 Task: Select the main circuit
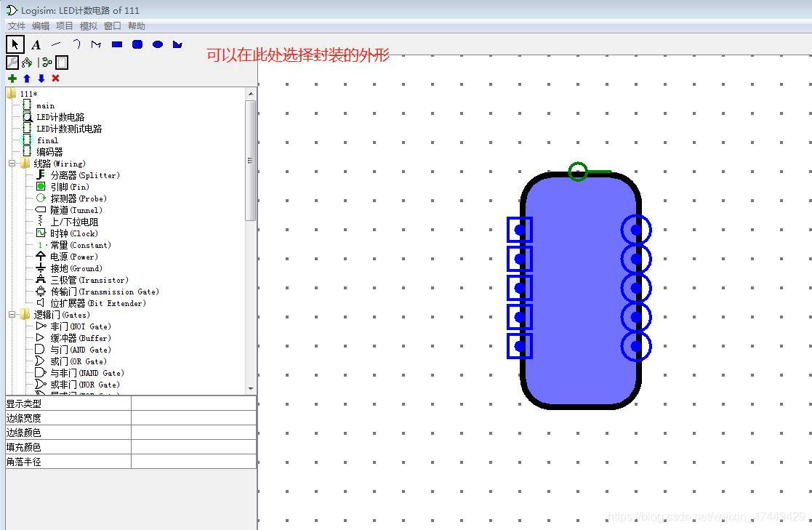(x=45, y=105)
